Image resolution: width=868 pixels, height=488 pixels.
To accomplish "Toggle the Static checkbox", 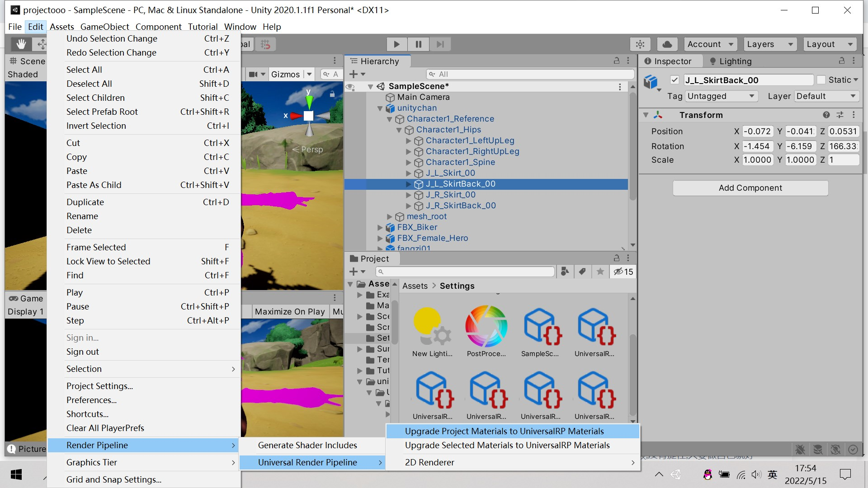I will (x=821, y=80).
